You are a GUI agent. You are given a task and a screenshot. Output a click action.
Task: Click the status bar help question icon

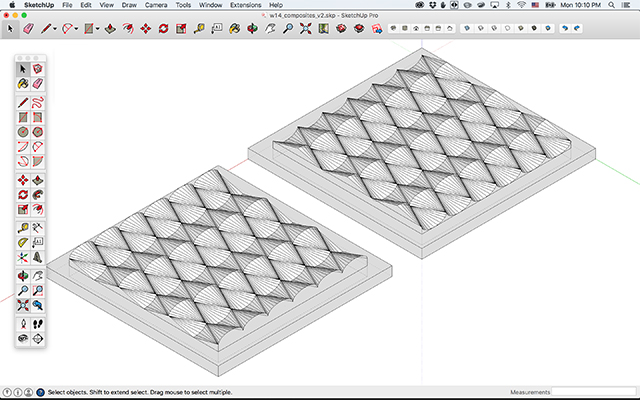coord(40,392)
